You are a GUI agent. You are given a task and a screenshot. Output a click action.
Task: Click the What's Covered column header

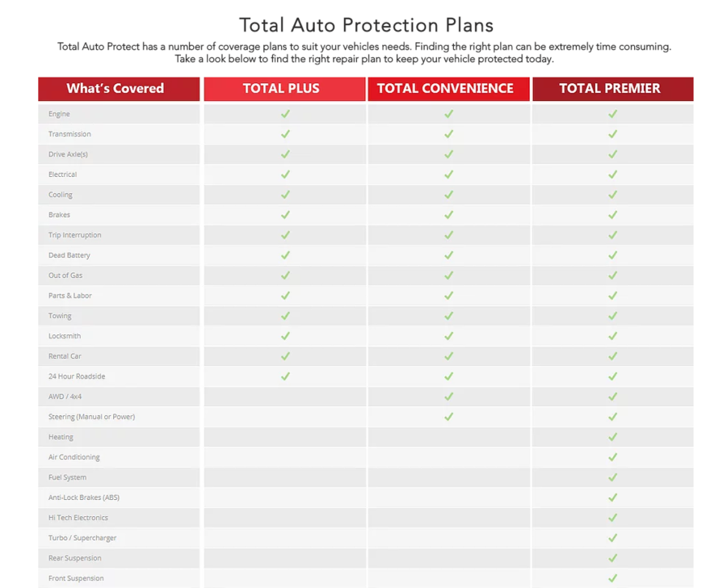pyautogui.click(x=116, y=89)
